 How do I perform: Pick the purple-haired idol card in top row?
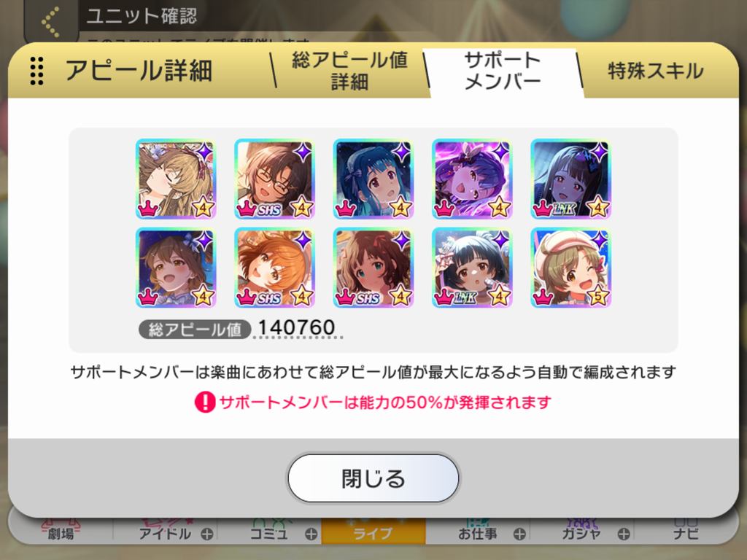coord(472,179)
